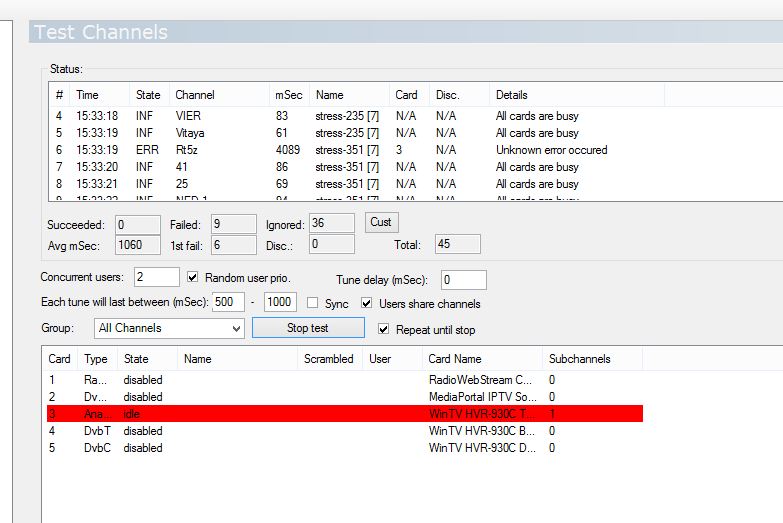The image size is (783, 523).
Task: Click the Disc. value field
Action: (x=332, y=244)
